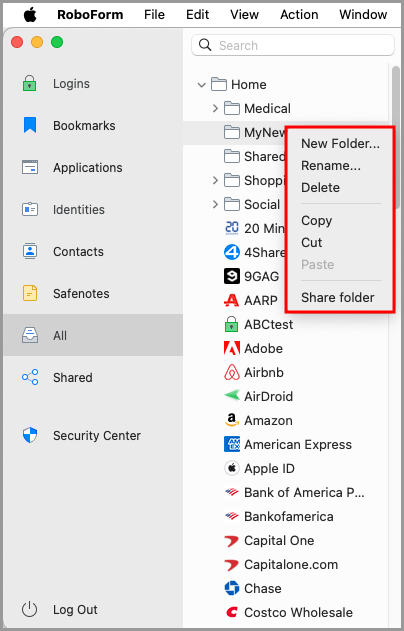Select the Bookmarks ribbon icon
The width and height of the screenshot is (404, 631).
click(x=30, y=126)
